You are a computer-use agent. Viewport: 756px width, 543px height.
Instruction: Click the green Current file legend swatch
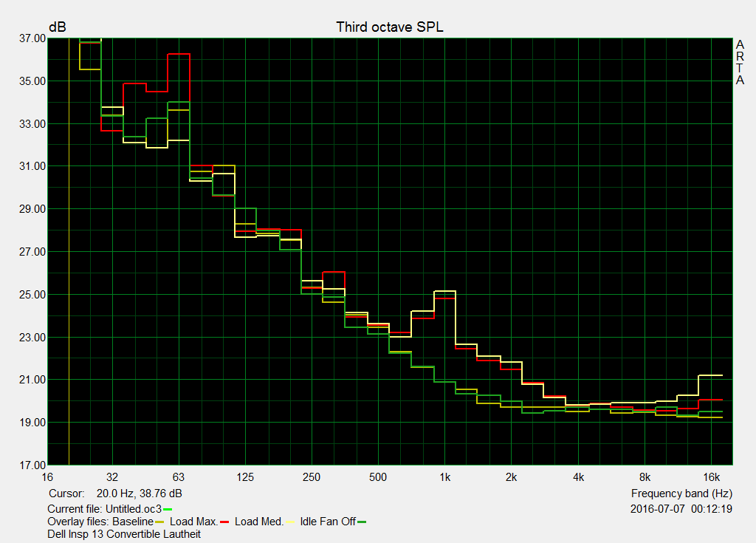[168, 509]
